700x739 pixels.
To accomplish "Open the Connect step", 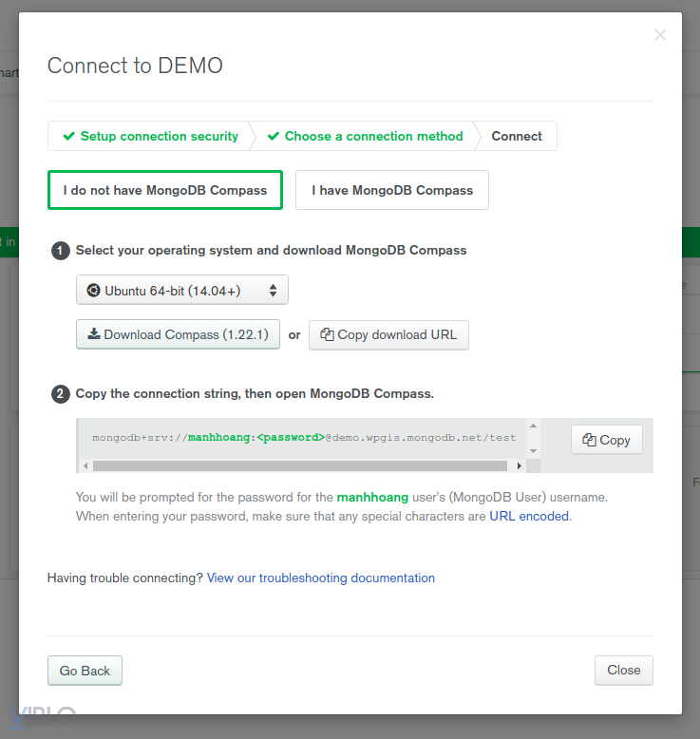I will [x=517, y=136].
